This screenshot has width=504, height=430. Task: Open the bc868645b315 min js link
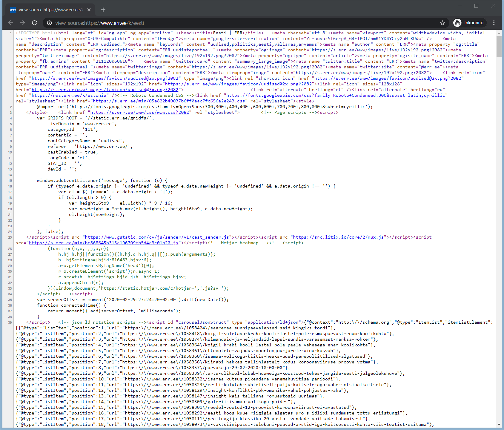(104, 243)
